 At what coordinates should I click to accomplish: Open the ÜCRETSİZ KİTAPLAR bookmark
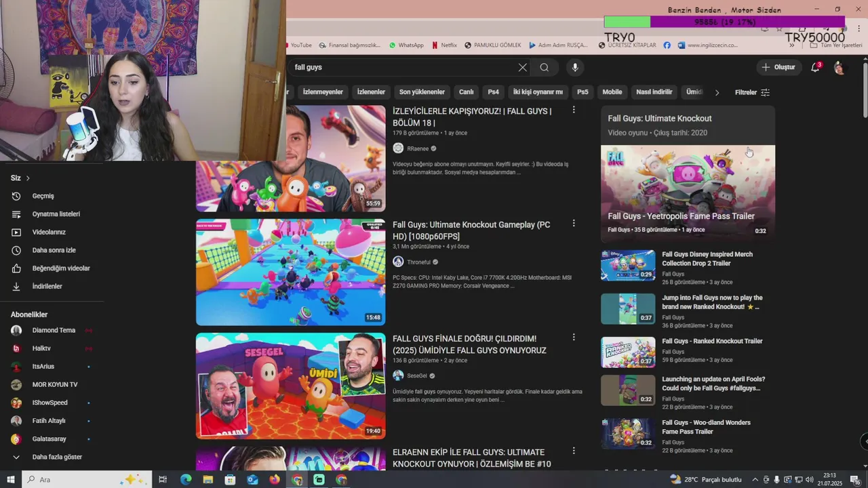tap(627, 45)
